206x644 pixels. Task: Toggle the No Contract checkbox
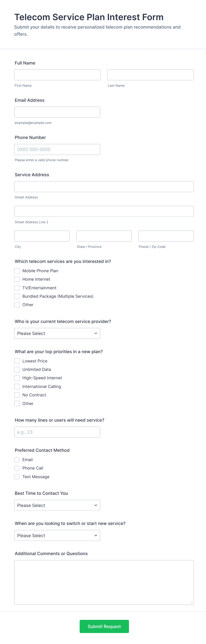(x=17, y=395)
